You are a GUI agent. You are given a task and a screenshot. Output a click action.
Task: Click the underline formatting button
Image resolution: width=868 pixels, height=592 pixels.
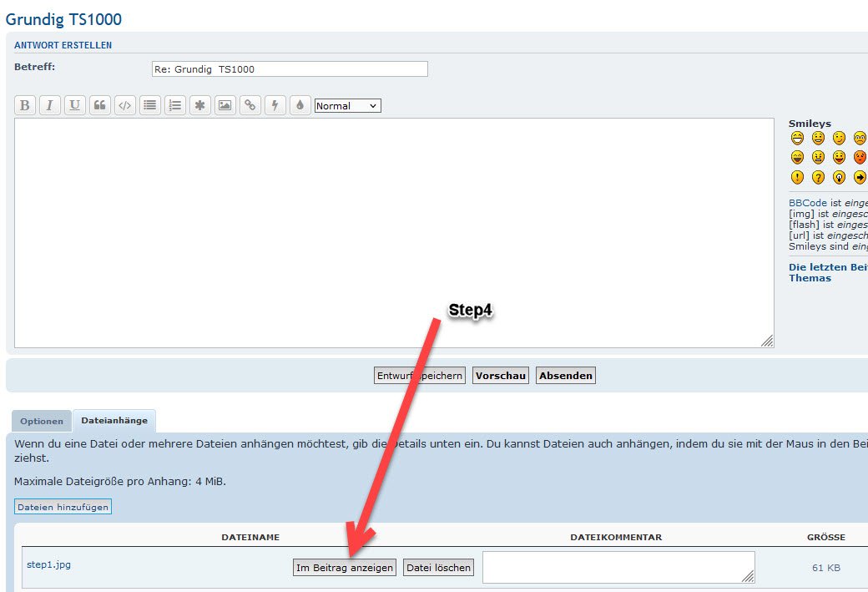coord(75,106)
